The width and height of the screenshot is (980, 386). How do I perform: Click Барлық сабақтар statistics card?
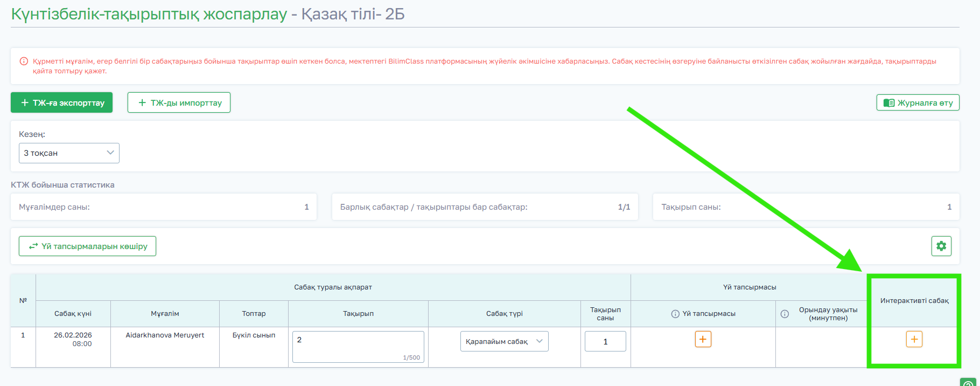click(485, 207)
